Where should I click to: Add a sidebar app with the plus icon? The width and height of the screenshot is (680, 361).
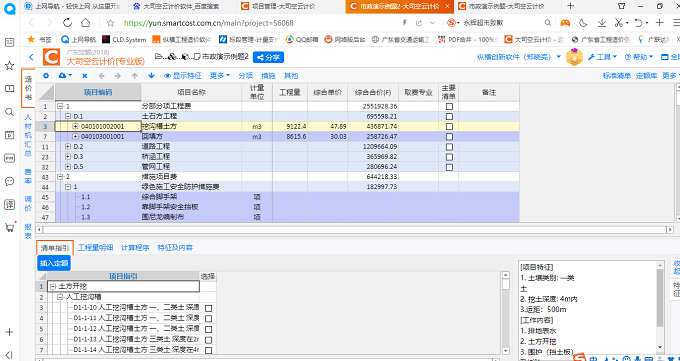point(9,332)
